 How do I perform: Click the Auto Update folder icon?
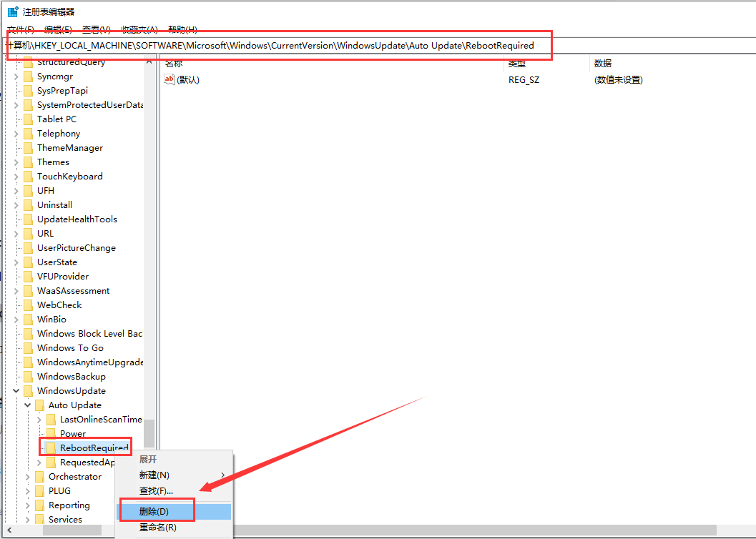tap(40, 405)
